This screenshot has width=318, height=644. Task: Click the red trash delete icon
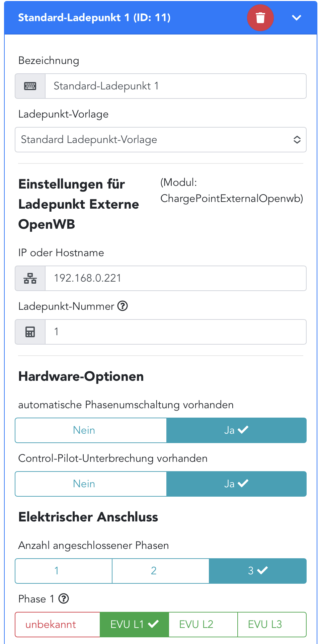260,18
